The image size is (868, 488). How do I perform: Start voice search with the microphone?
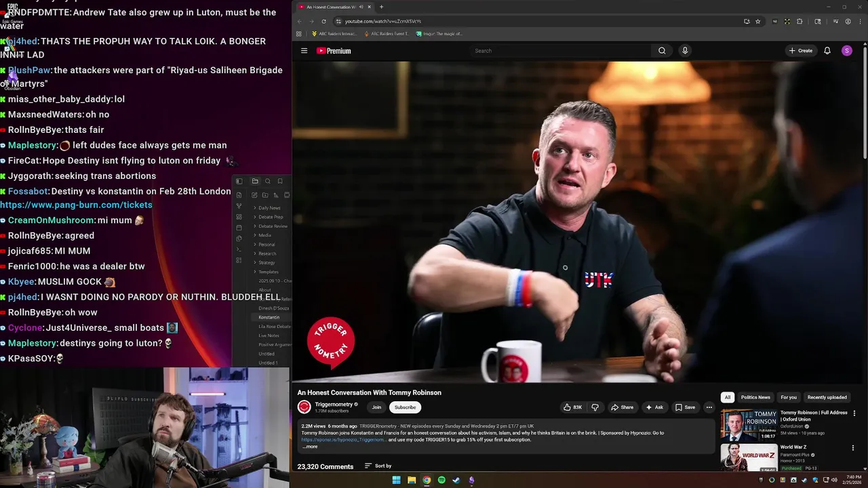685,51
